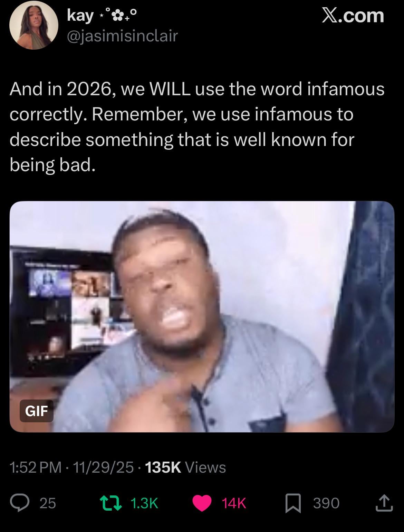Image resolution: width=404 pixels, height=532 pixels.
Task: Open the 1:52 PM timestamp
Action: point(36,467)
